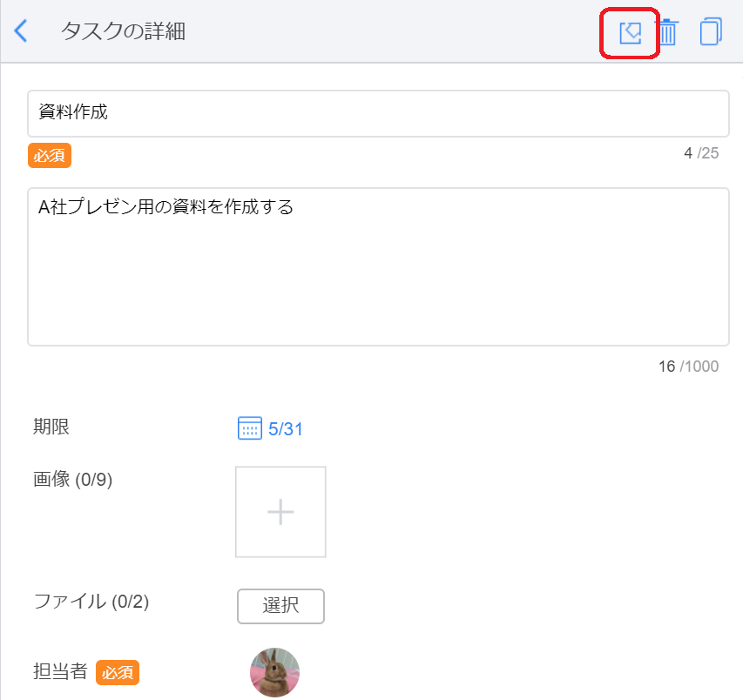Click the 4/25 character counter
This screenshot has height=700, width=743.
[x=701, y=153]
